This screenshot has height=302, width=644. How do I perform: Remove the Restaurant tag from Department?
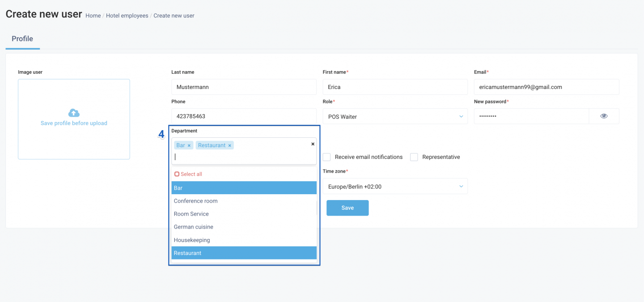point(230,145)
